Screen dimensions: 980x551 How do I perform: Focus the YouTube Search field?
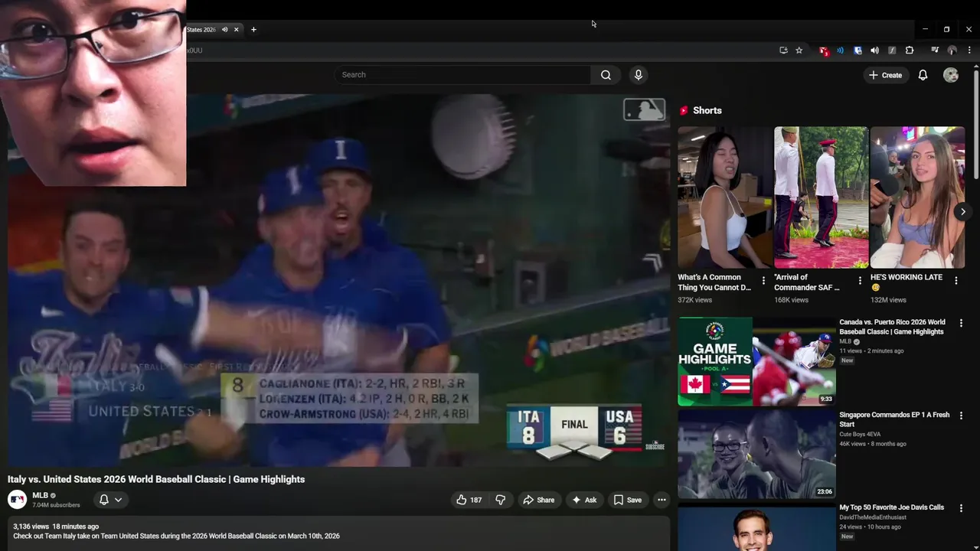(462, 75)
